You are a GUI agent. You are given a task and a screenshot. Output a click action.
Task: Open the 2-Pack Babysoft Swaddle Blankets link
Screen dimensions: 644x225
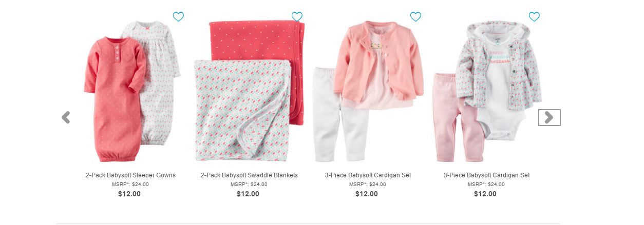coord(249,175)
